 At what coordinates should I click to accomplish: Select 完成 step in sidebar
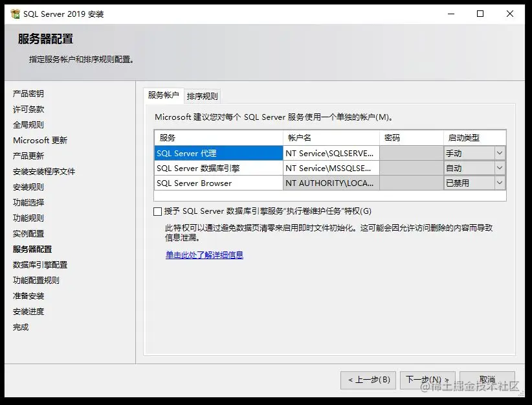(x=21, y=327)
